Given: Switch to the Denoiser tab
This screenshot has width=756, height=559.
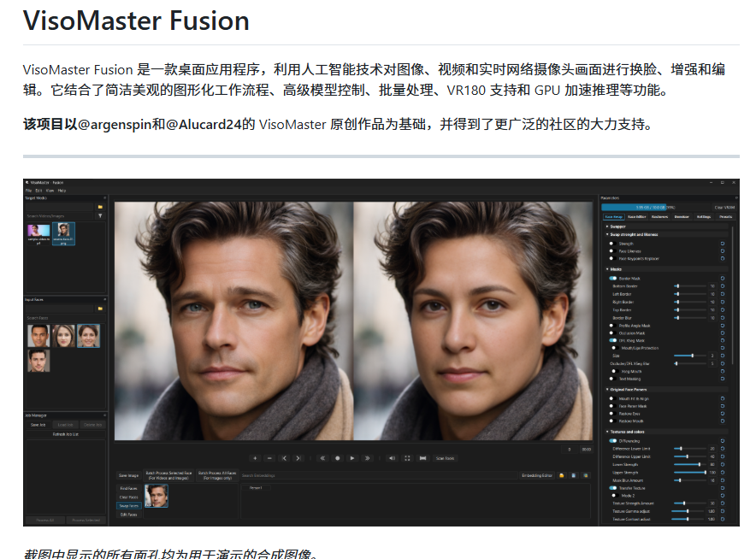Looking at the screenshot, I should pyautogui.click(x=682, y=217).
